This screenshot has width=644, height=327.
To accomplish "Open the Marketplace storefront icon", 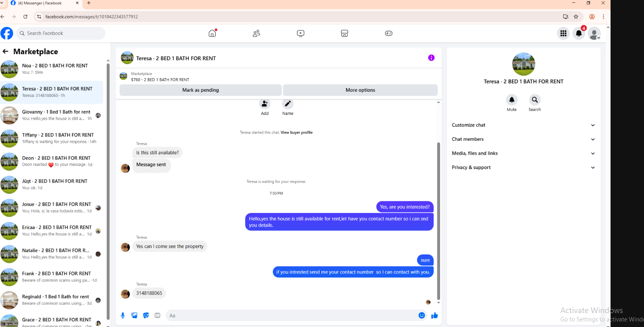I will pos(345,33).
